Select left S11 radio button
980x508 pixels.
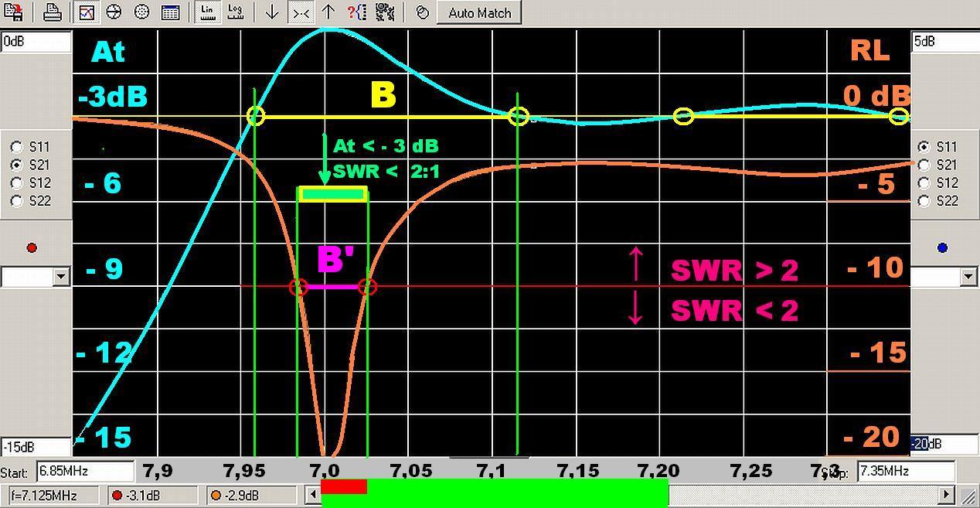click(17, 147)
